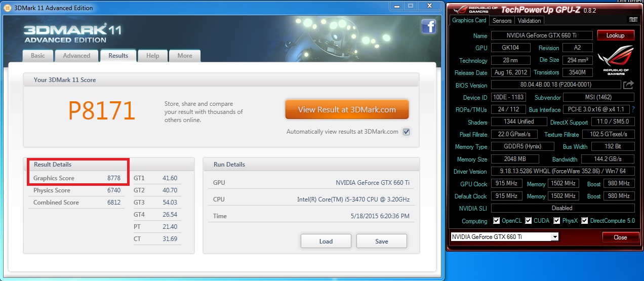Click the Release Date field Aug 16, 2012
The image size is (644, 281).
510,72
